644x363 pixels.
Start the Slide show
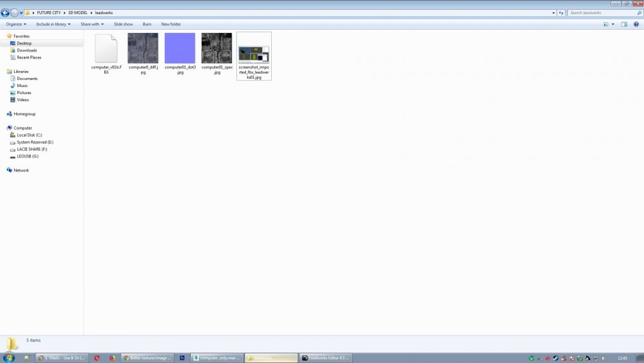pyautogui.click(x=123, y=25)
